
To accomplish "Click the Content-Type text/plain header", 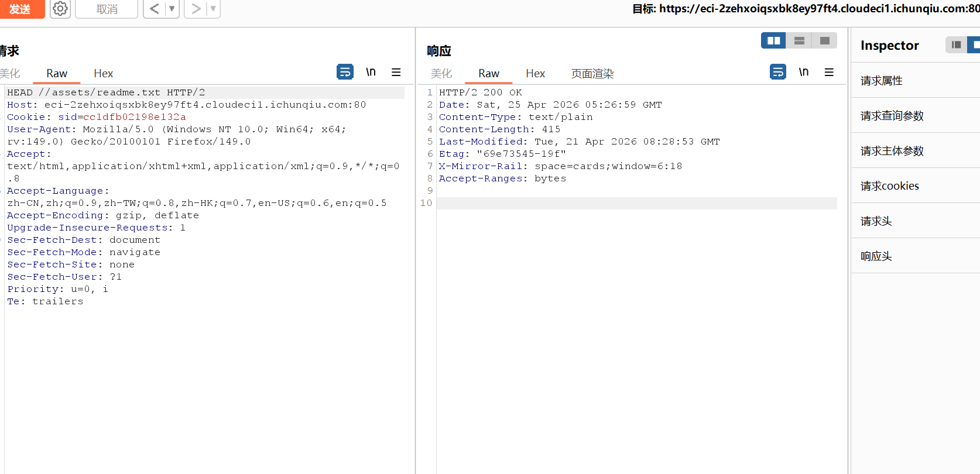I will (x=516, y=117).
